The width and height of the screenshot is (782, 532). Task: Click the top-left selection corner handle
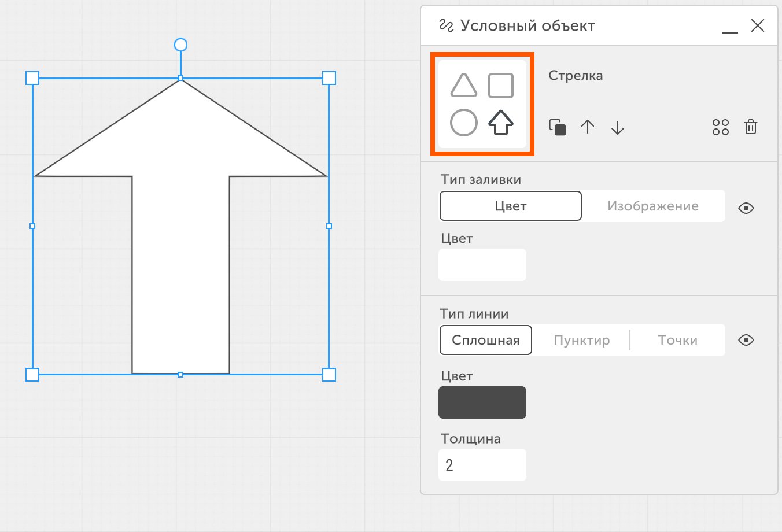point(32,78)
